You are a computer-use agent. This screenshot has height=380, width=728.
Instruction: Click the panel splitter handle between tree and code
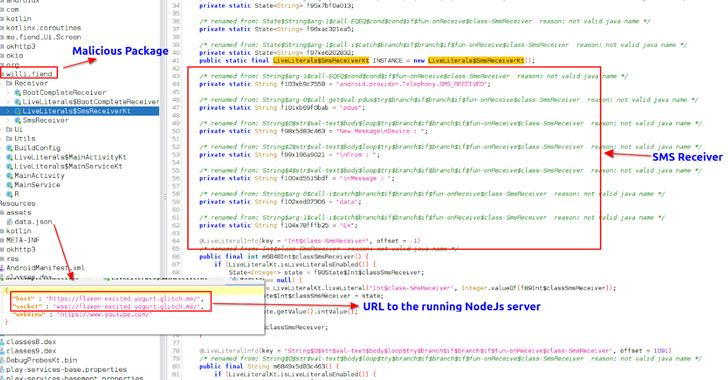click(164, 197)
